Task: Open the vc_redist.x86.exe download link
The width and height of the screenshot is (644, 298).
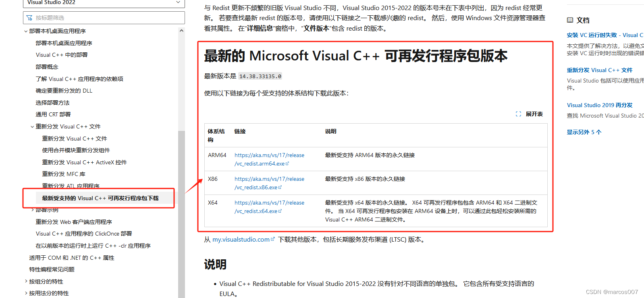Action: (269, 183)
